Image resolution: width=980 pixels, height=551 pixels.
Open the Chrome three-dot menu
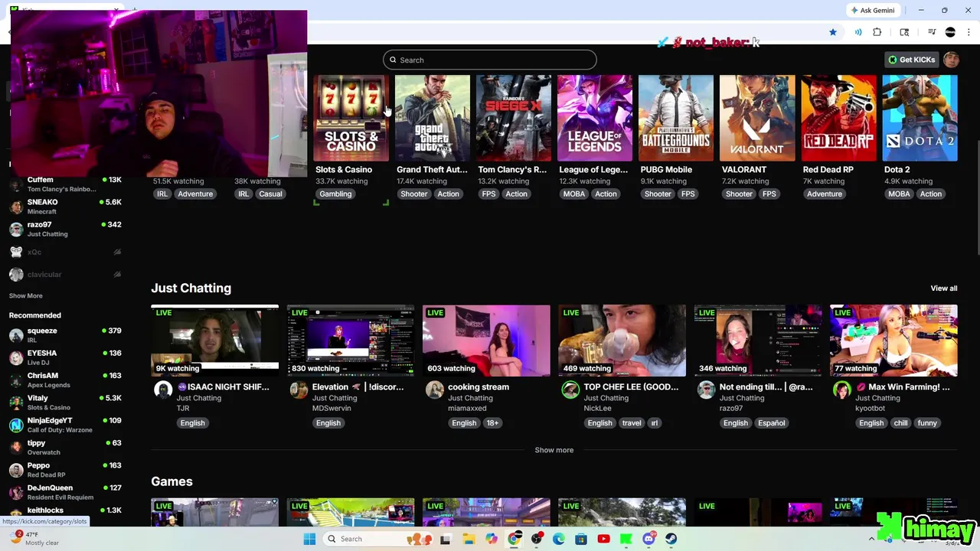click(x=968, y=32)
